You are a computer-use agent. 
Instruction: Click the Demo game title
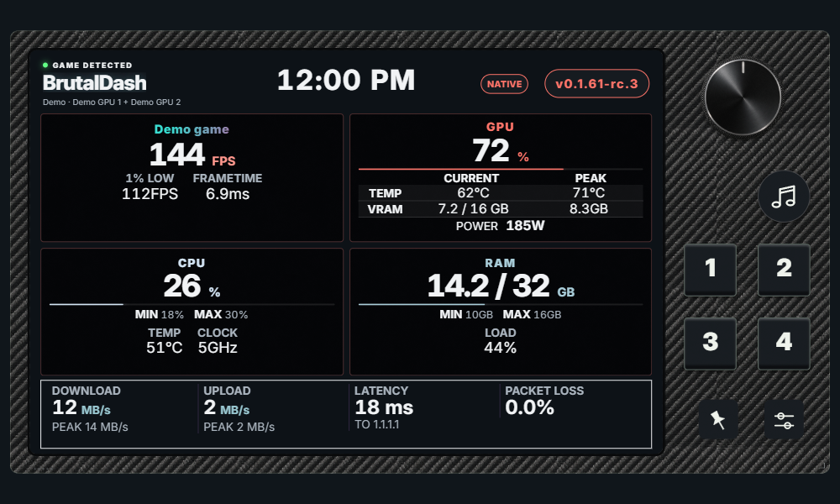click(x=192, y=129)
